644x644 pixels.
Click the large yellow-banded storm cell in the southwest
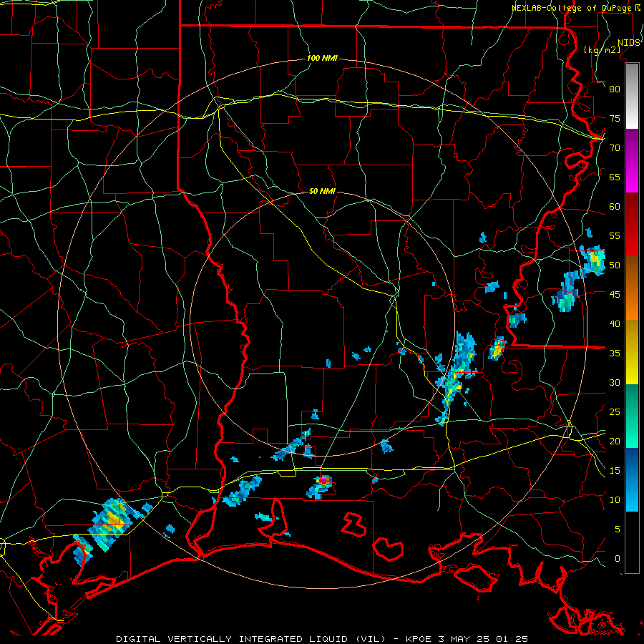click(112, 525)
